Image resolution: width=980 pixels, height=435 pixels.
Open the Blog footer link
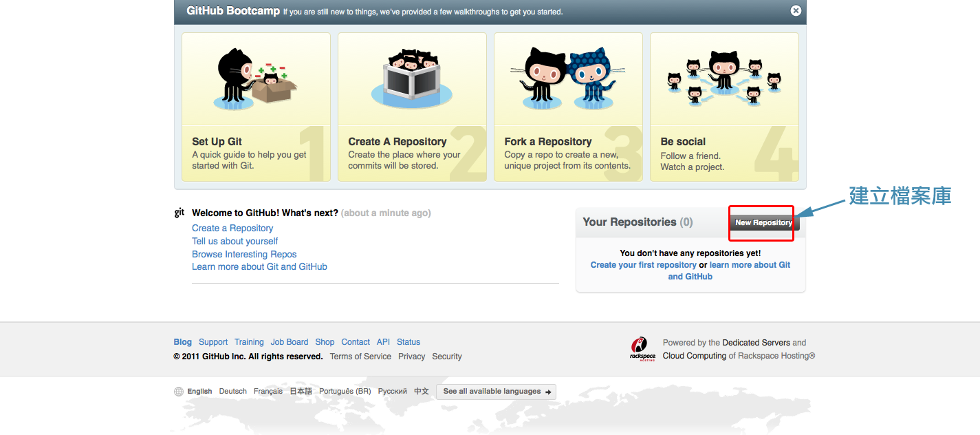(182, 342)
